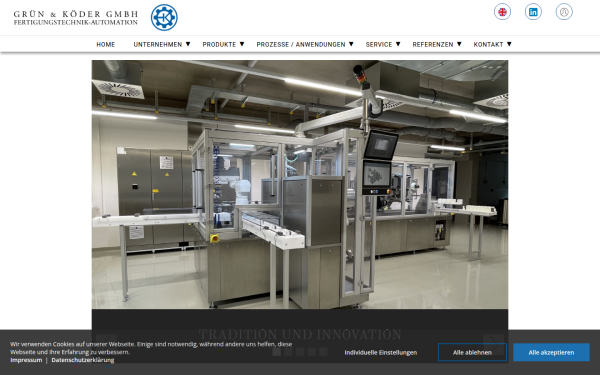Expand the arrow next to REFERENZEN
Image resolution: width=600 pixels, height=375 pixels.
459,44
